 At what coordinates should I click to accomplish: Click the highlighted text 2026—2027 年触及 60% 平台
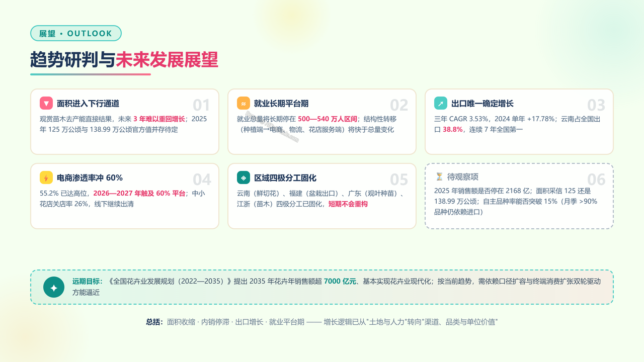(x=140, y=194)
